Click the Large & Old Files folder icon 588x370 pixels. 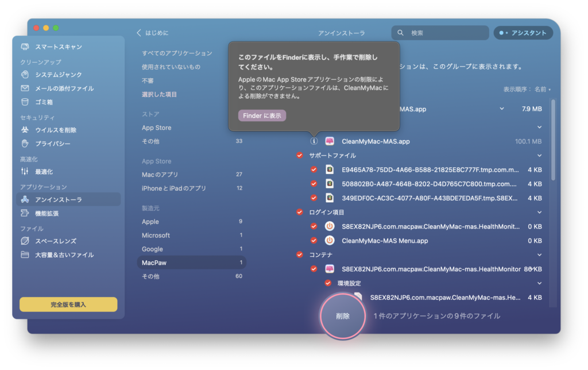click(x=25, y=255)
